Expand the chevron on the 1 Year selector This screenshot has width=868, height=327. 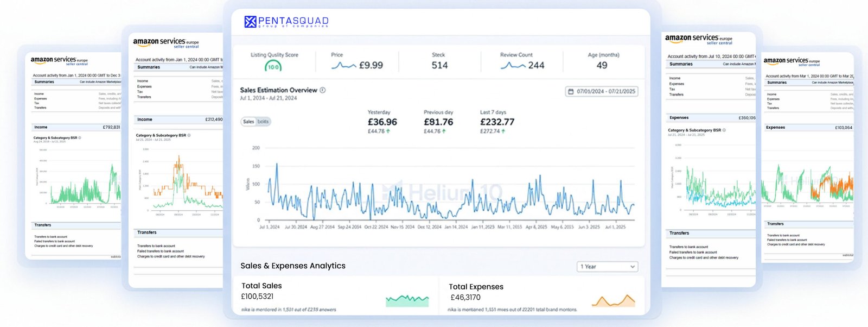(633, 267)
